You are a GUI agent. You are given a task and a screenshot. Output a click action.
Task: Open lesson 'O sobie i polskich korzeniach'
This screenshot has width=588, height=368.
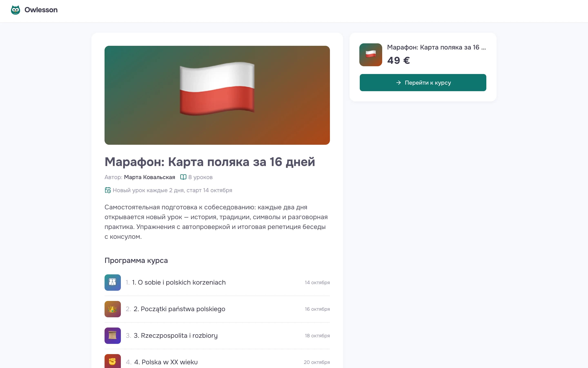pyautogui.click(x=179, y=282)
